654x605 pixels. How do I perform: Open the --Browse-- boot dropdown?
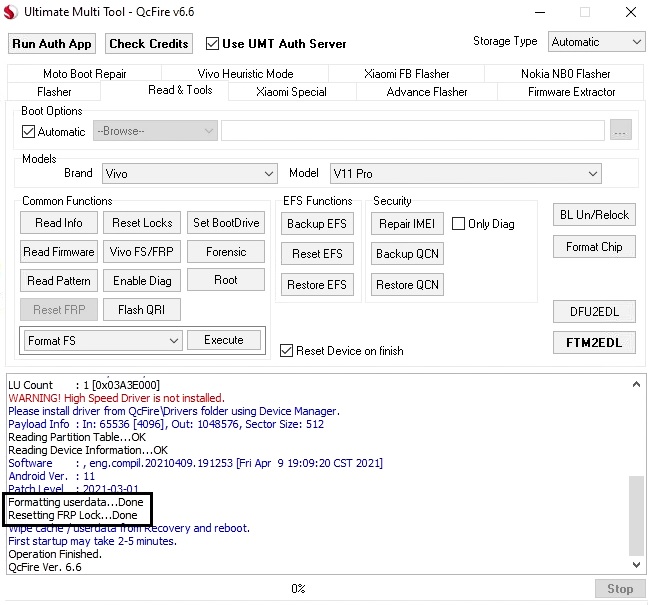tap(155, 131)
